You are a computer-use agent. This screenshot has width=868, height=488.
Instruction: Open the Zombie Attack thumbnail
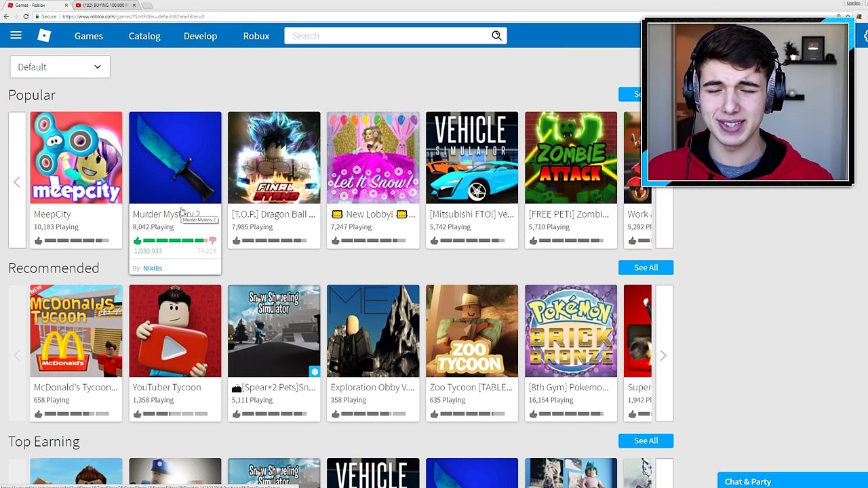[571, 157]
